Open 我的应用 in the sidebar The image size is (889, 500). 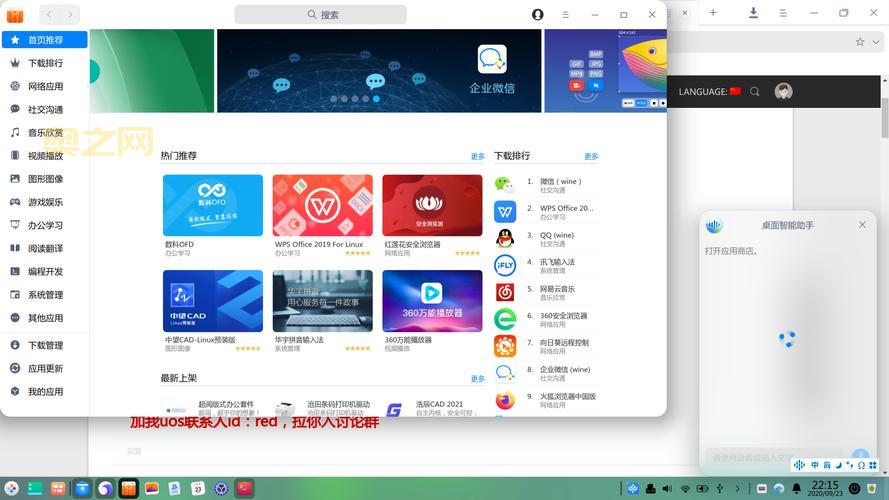45,392
